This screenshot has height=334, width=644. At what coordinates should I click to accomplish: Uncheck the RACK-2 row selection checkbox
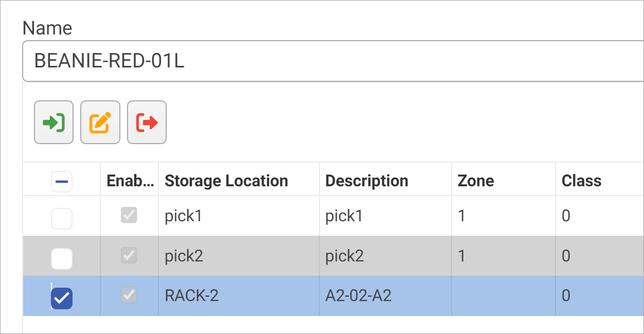point(61,298)
